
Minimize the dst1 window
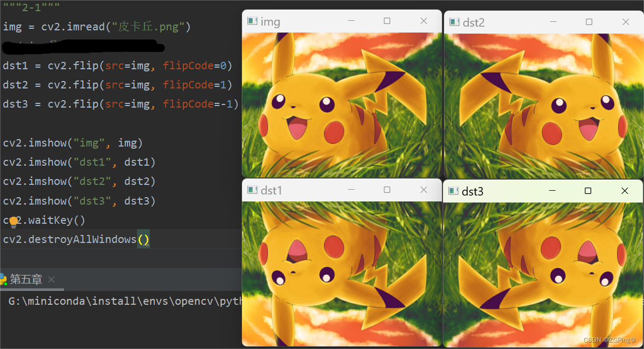click(x=351, y=190)
